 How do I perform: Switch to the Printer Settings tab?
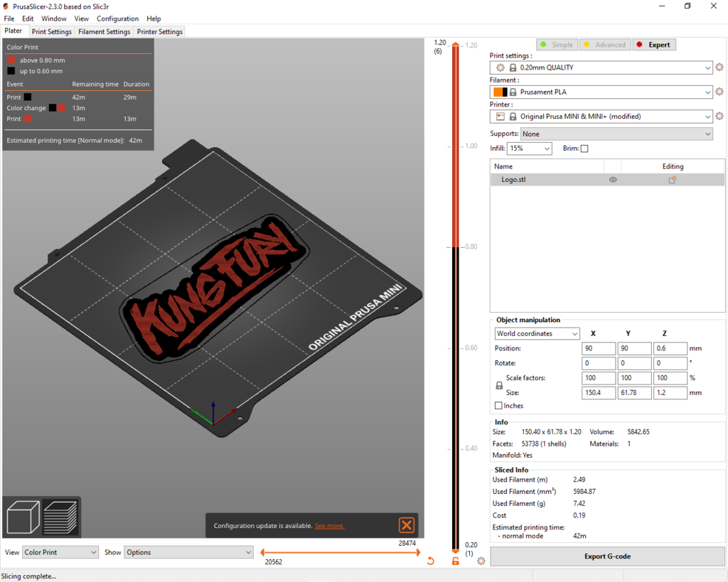tap(160, 31)
